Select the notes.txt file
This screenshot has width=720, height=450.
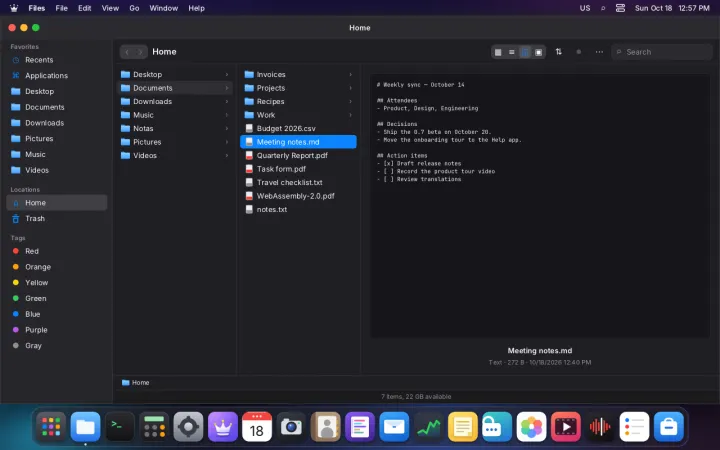point(298,209)
